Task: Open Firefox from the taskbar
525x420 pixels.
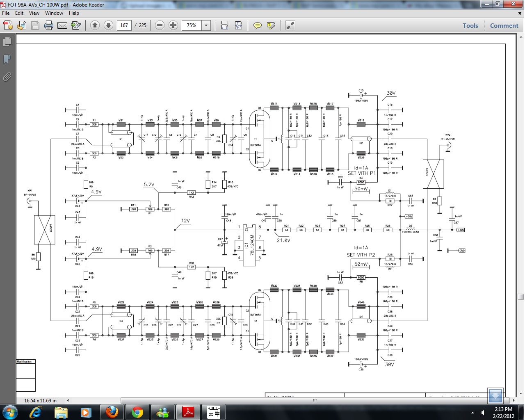Action: (112, 412)
